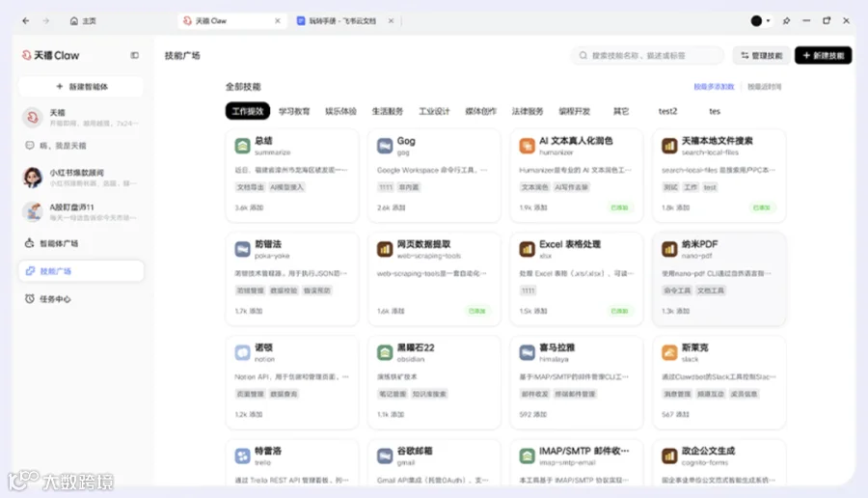This screenshot has width=868, height=498.
Task: Click the 政企公文生成 skill icon
Action: (x=669, y=456)
